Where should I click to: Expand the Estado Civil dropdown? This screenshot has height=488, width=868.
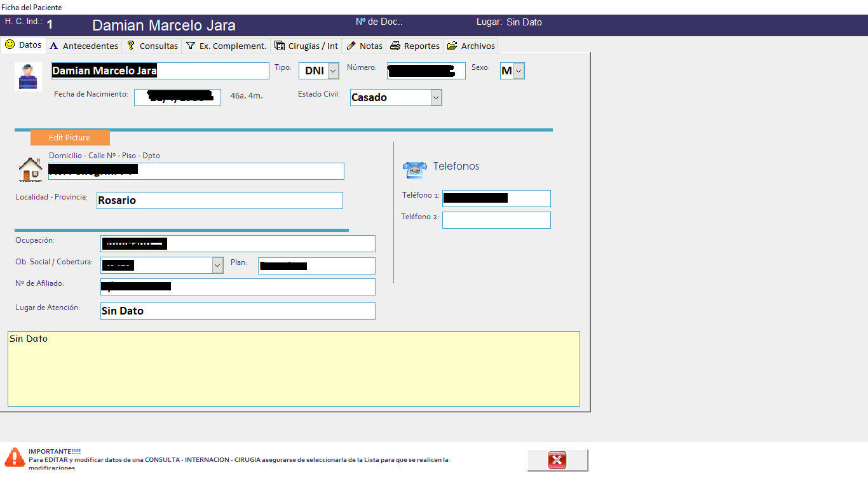click(x=436, y=98)
